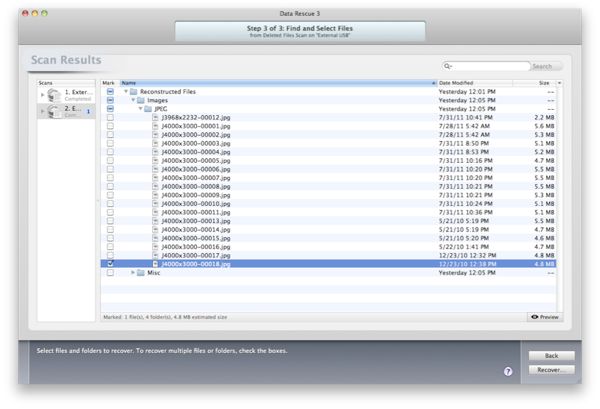This screenshot has height=409, width=600.
Task: Click the drive icon for scan 1. Exter...
Action: point(54,95)
